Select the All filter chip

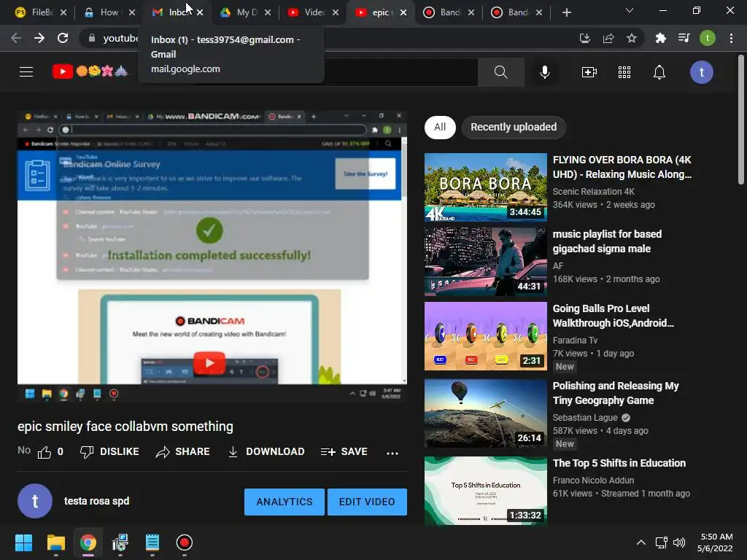[440, 127]
